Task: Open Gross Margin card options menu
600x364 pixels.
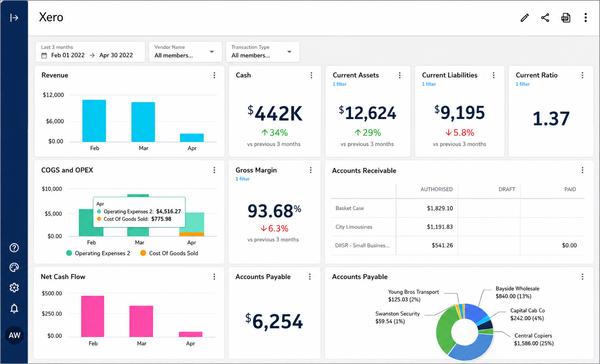Action: coord(310,170)
